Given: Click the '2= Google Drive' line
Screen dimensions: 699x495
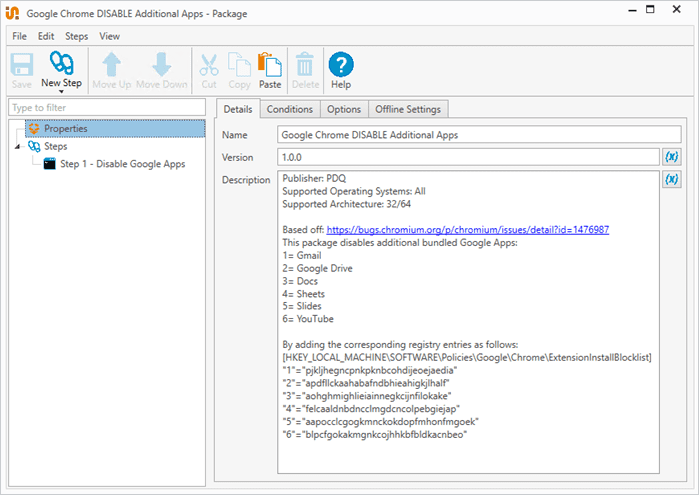Looking at the screenshot, I should point(317,268).
